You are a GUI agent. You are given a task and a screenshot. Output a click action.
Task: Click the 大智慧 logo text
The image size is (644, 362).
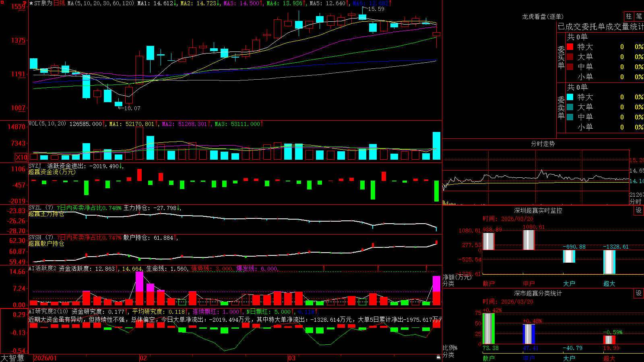(12, 358)
